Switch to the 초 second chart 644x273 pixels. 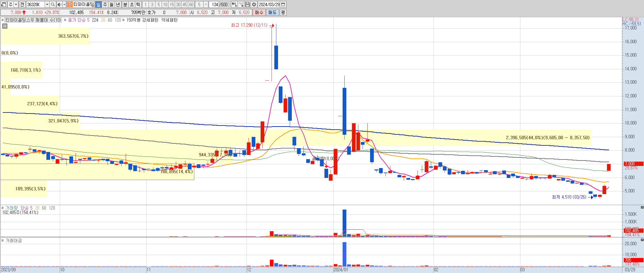click(132, 4)
